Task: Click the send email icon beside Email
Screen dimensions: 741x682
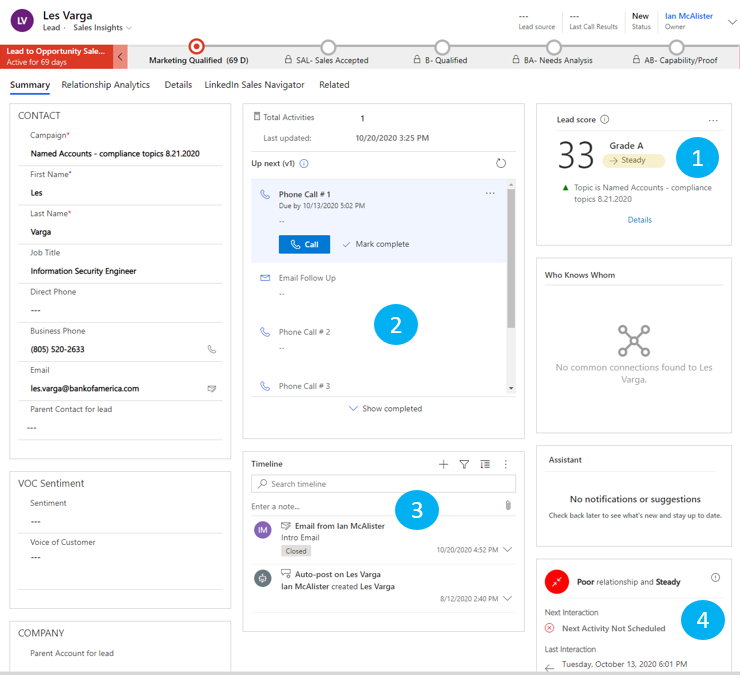Action: (x=212, y=389)
